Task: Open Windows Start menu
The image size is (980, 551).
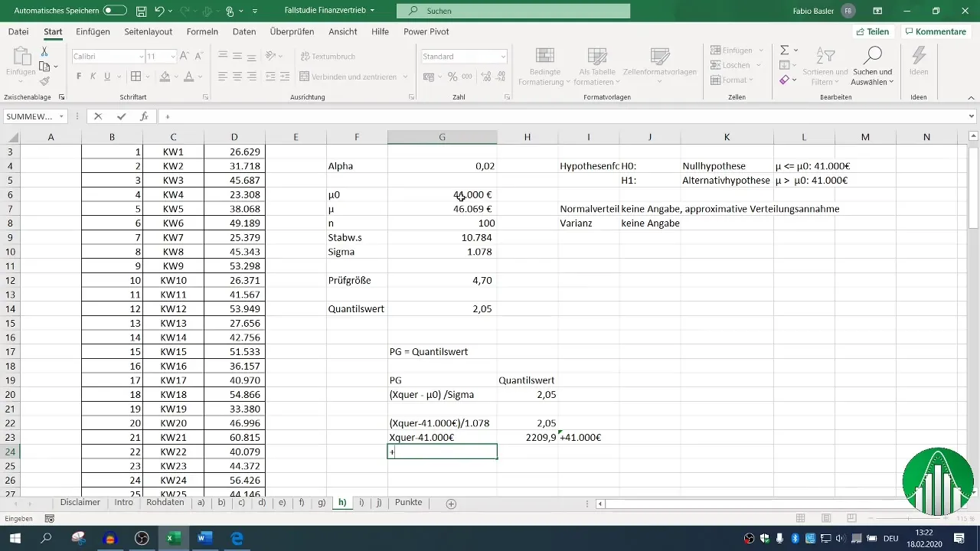Action: tap(15, 538)
